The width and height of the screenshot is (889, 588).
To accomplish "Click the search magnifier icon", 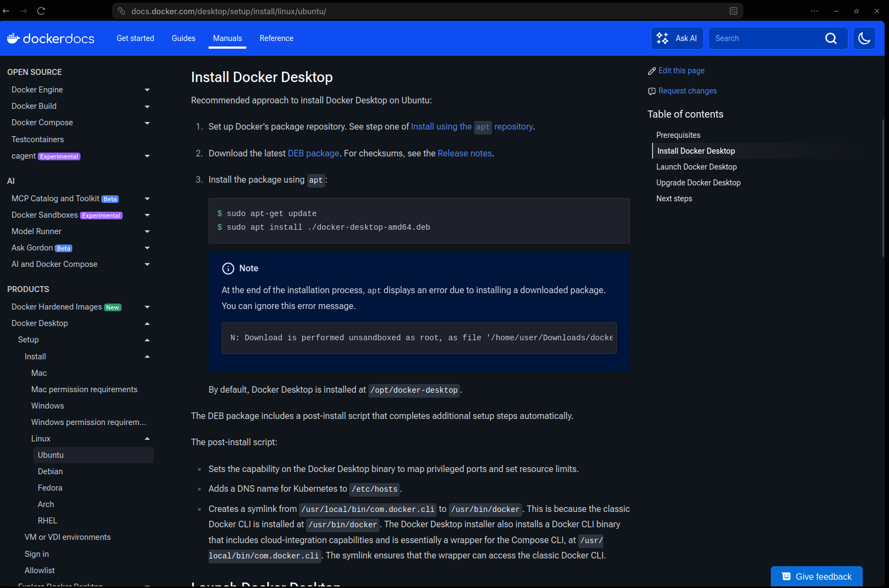I will [x=832, y=38].
